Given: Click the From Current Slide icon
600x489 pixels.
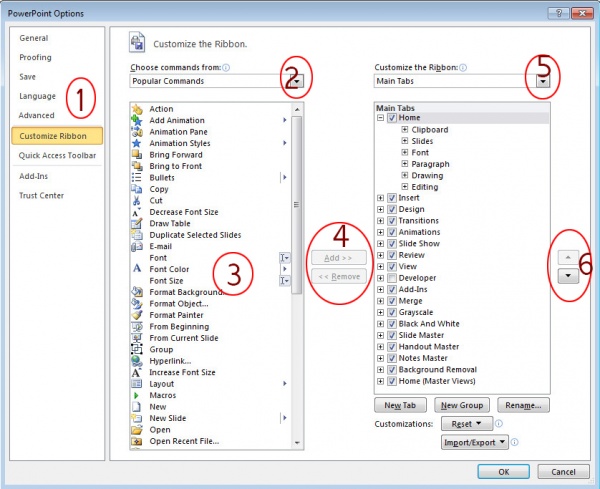Looking at the screenshot, I should (x=137, y=338).
